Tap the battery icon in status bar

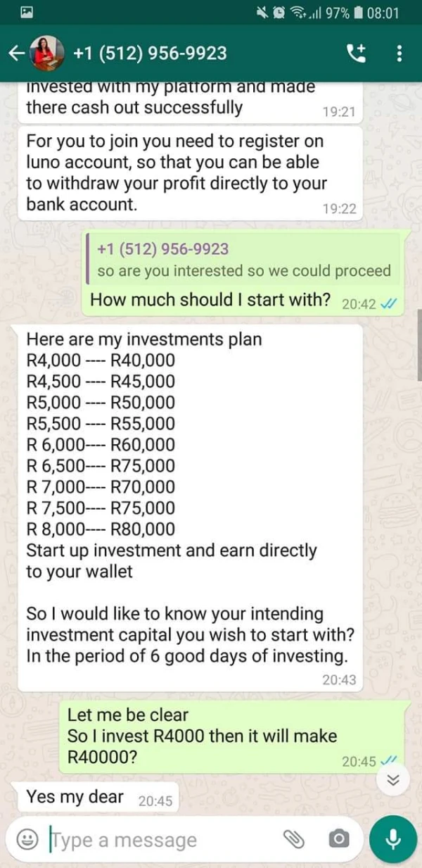(x=358, y=13)
